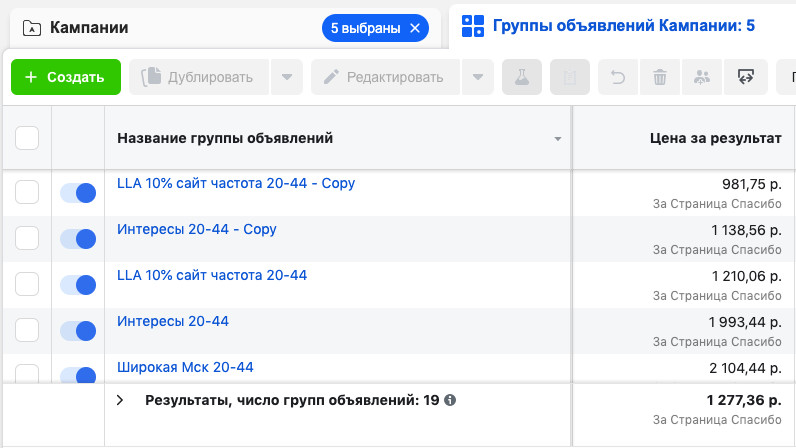
Task: Click the trash delete icon
Action: [660, 77]
